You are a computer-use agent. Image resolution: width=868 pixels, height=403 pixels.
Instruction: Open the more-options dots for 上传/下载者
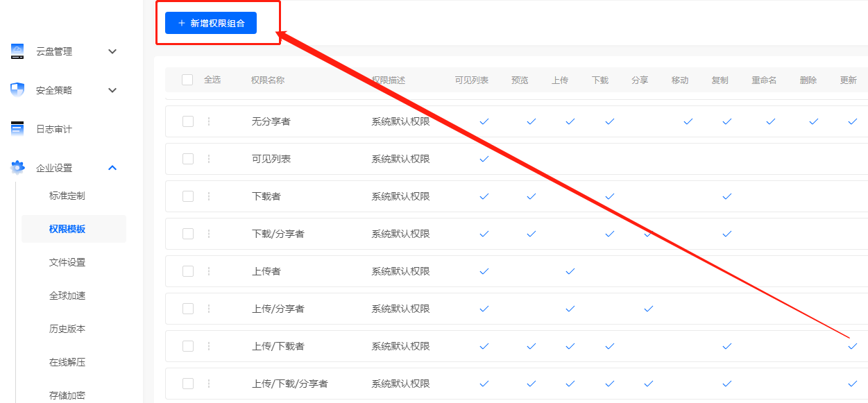click(x=209, y=346)
